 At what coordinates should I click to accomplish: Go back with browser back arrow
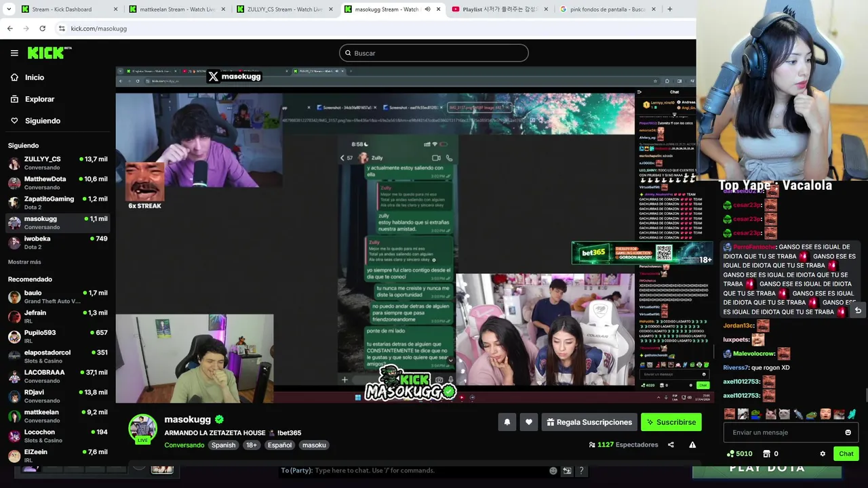point(10,28)
